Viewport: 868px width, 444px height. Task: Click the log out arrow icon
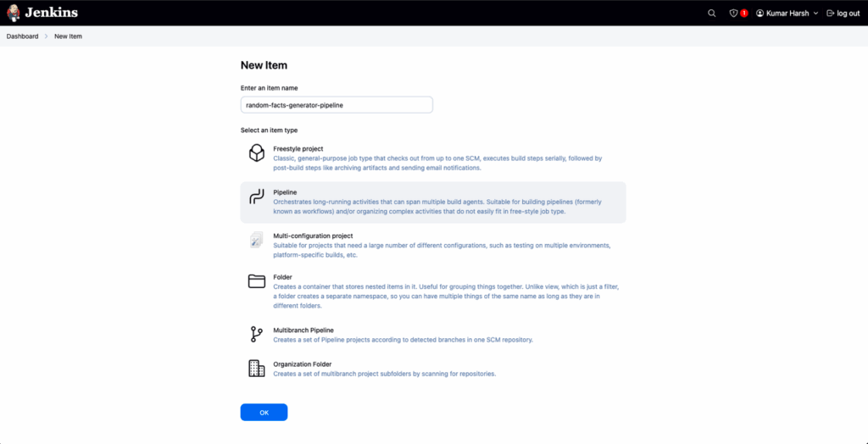831,14
